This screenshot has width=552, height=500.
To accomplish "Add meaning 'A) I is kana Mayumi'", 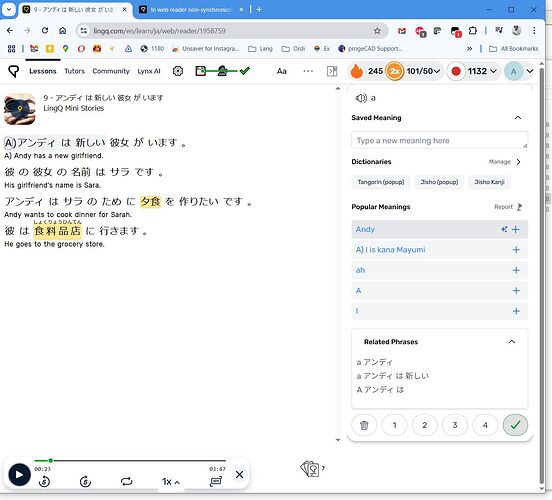I will 516,250.
